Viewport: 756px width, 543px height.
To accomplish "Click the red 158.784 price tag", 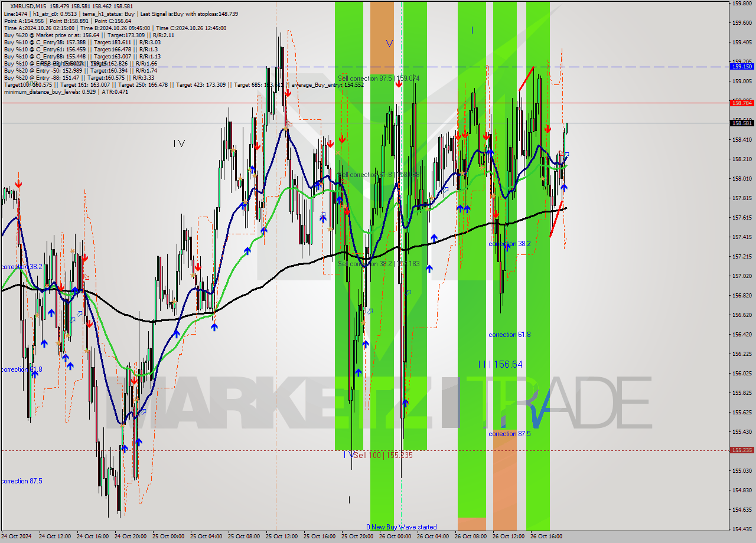I will [x=742, y=103].
